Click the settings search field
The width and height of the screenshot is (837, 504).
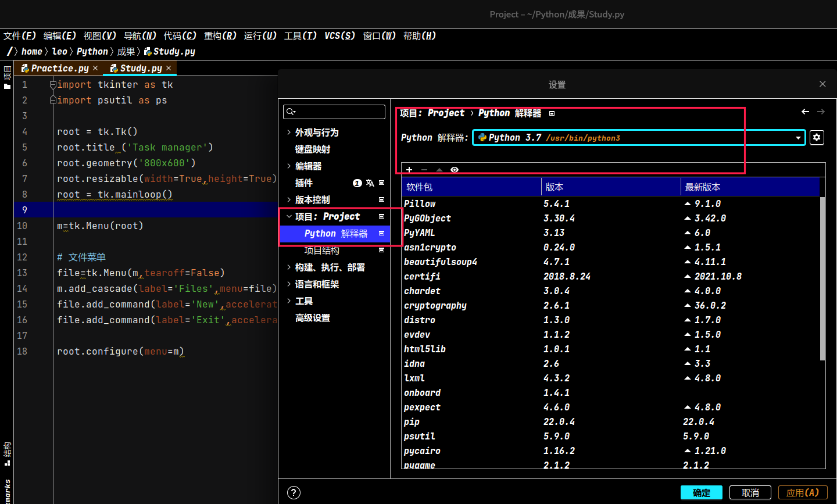click(334, 112)
